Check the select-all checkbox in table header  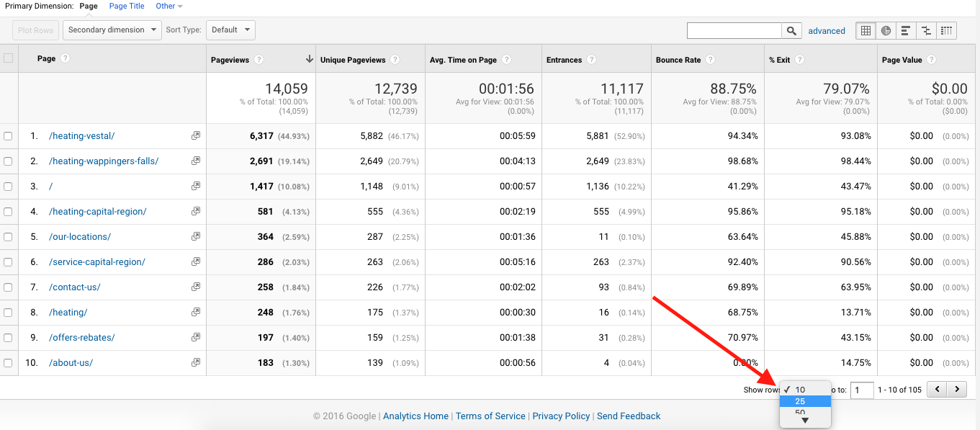[x=8, y=59]
